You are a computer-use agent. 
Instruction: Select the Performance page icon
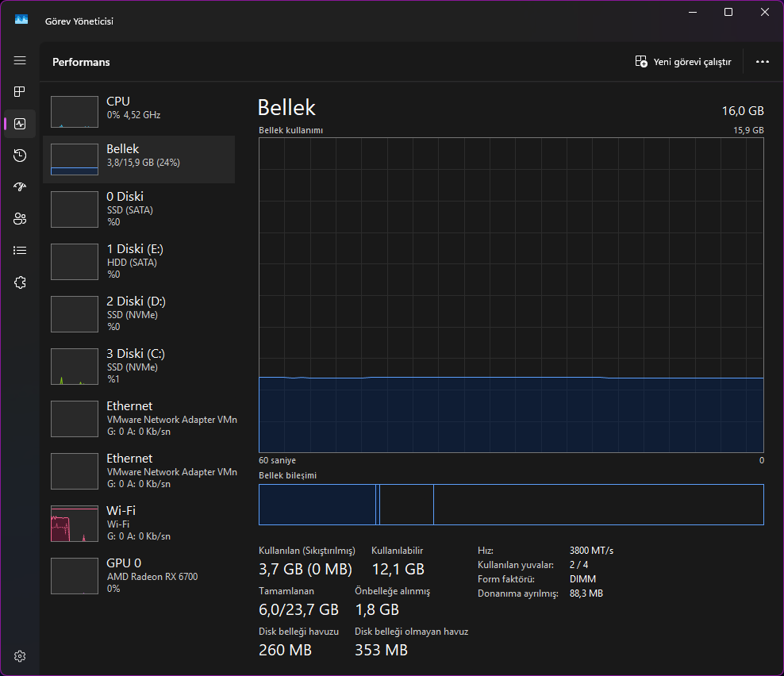[x=20, y=124]
